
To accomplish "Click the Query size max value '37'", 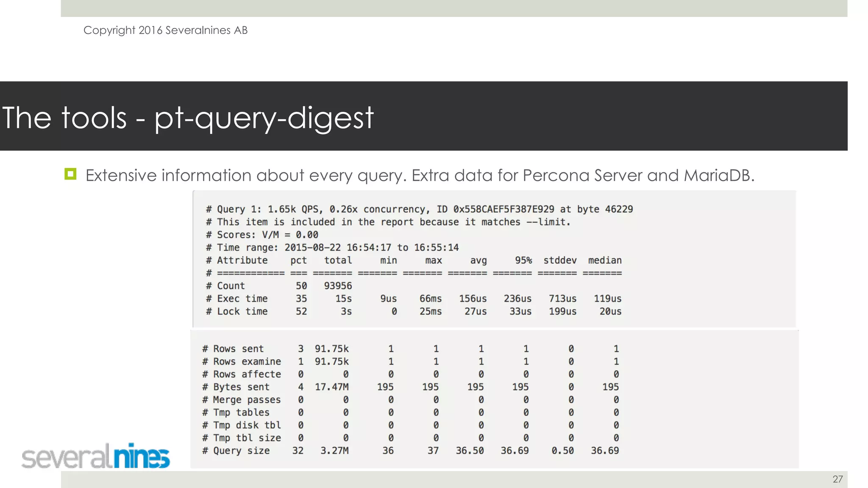I will [x=433, y=450].
